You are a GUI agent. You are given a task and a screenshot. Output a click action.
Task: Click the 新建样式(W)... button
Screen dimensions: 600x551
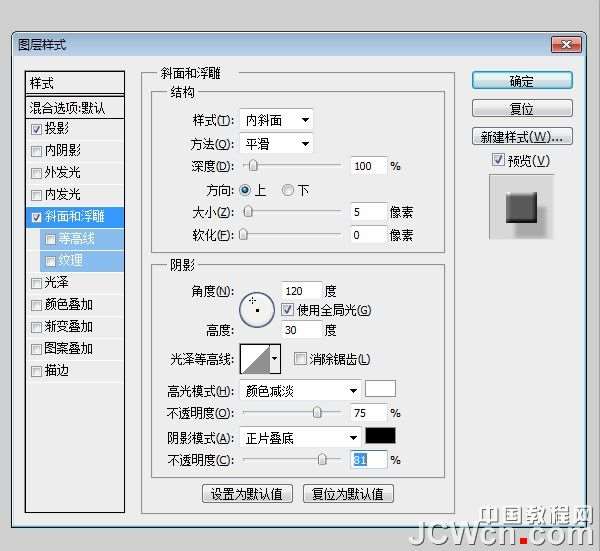click(x=522, y=136)
